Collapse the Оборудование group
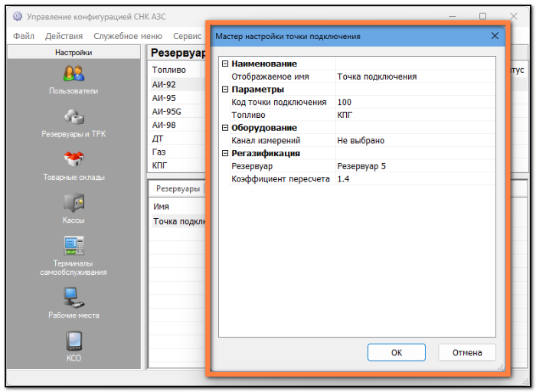Screen dimensions: 536x392 click(225, 128)
